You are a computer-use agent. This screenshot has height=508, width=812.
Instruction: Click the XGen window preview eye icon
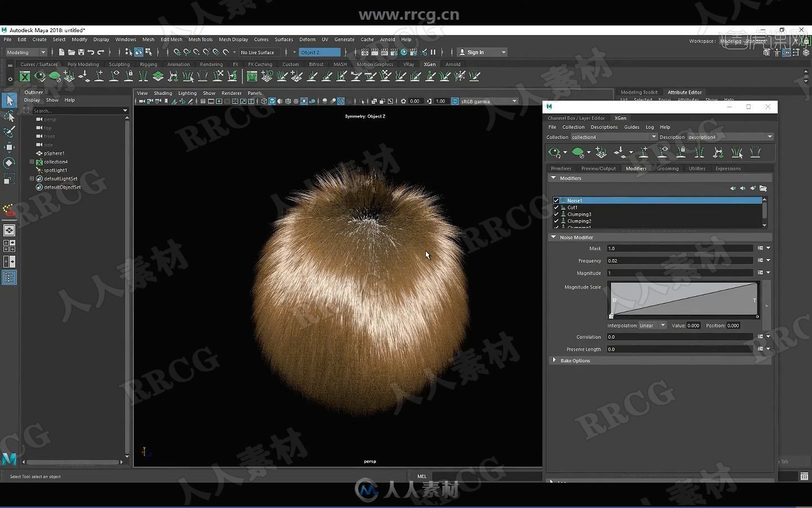(554, 152)
